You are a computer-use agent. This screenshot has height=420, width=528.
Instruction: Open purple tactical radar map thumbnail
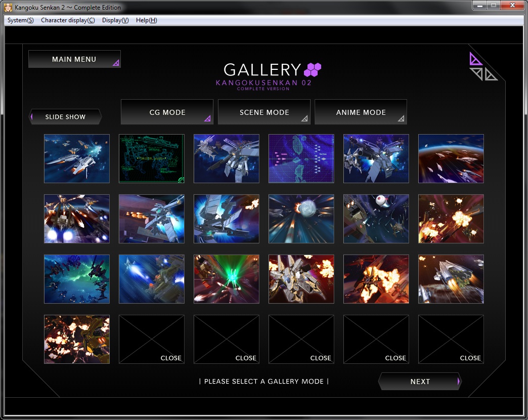tap(301, 158)
